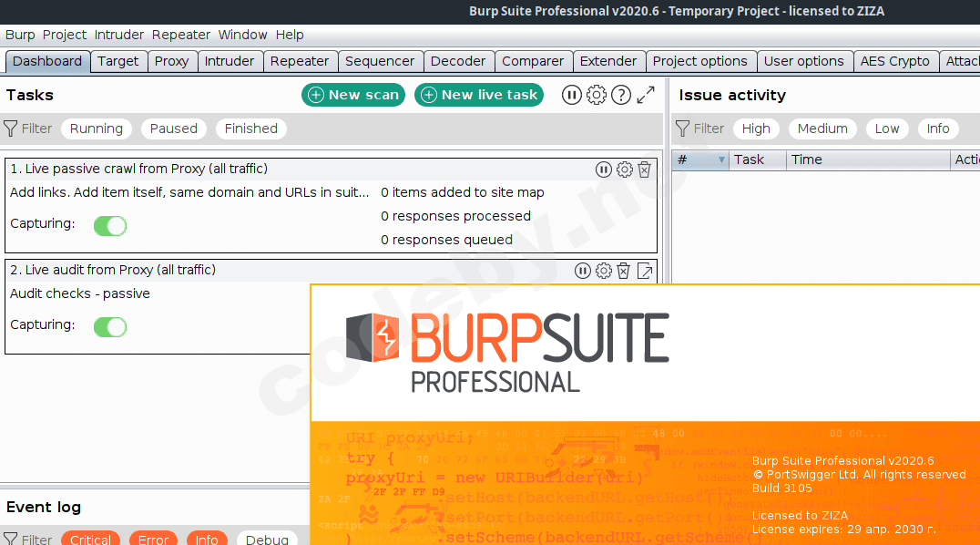Toggle Info severity issue filter

pyautogui.click(x=938, y=129)
